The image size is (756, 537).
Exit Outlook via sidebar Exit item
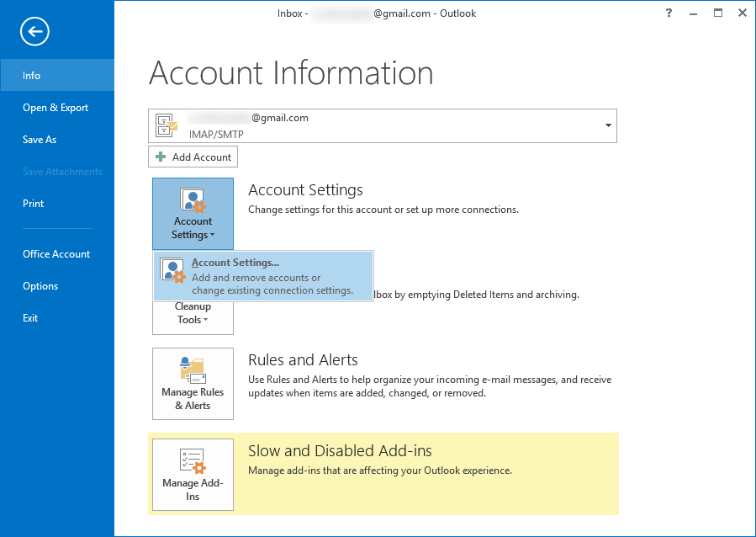coord(30,318)
